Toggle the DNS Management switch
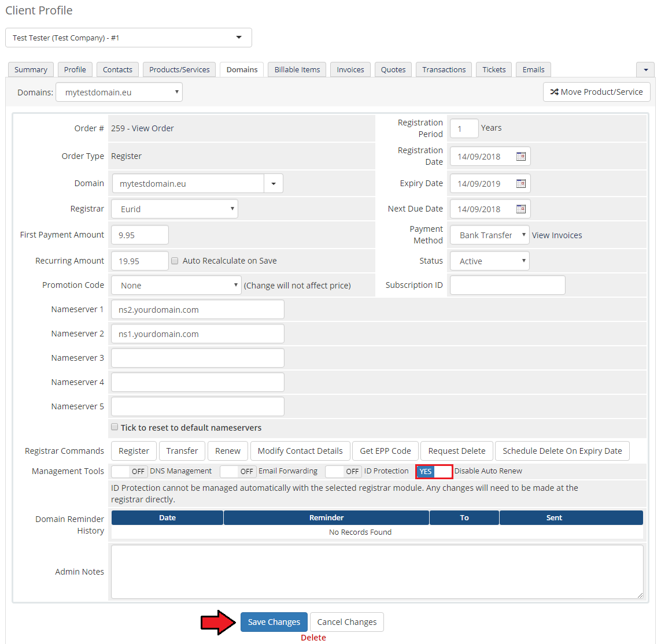 click(x=130, y=471)
